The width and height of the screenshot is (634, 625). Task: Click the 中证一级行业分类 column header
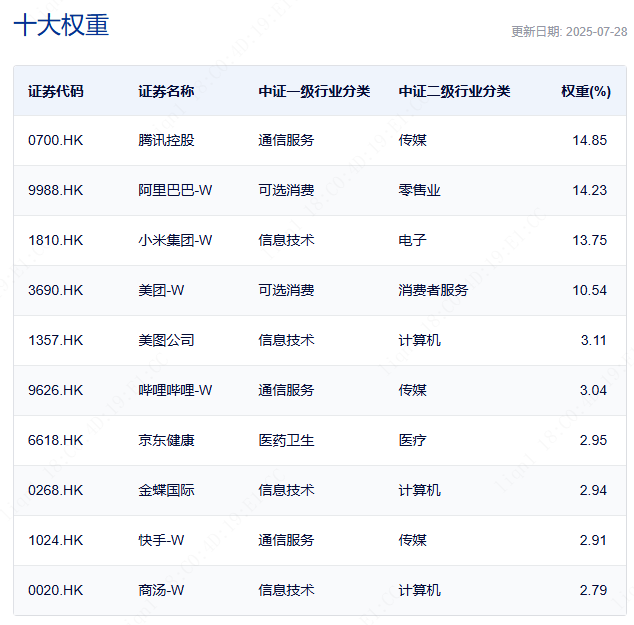pos(314,91)
